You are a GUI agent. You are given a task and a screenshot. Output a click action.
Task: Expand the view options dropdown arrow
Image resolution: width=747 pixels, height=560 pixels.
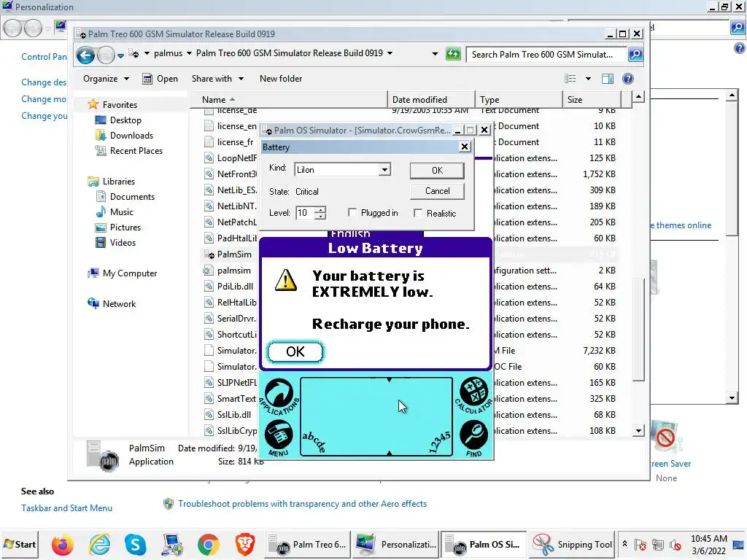point(588,79)
